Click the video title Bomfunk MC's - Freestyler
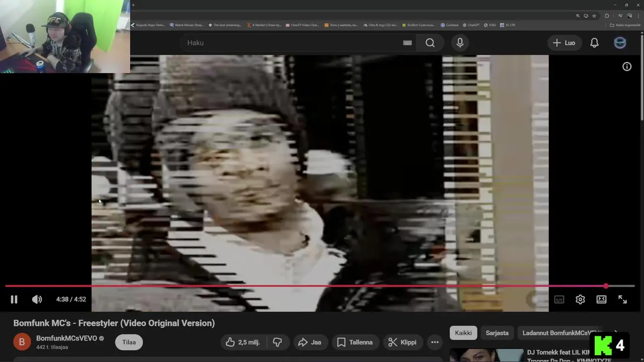644x362 pixels. [114, 323]
